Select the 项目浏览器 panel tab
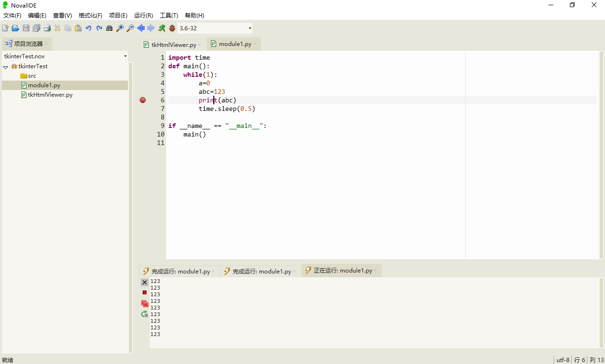 26,44
